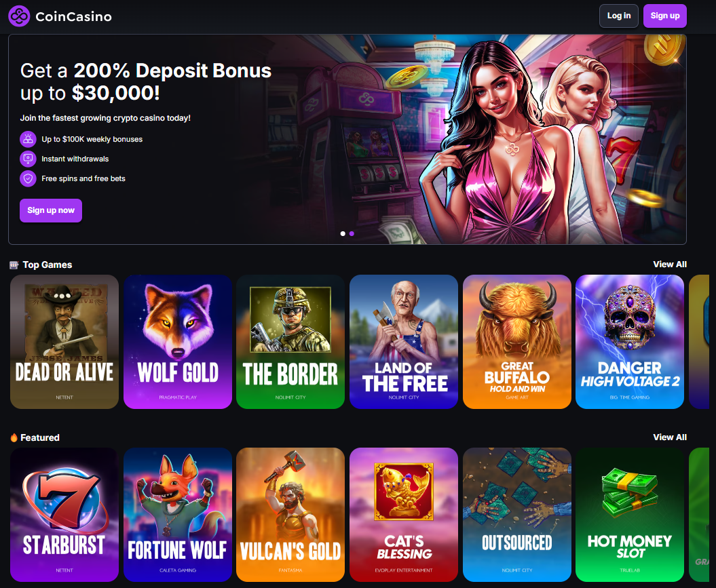This screenshot has height=588, width=716.
Task: Click the Sign up now banner button
Action: point(51,210)
